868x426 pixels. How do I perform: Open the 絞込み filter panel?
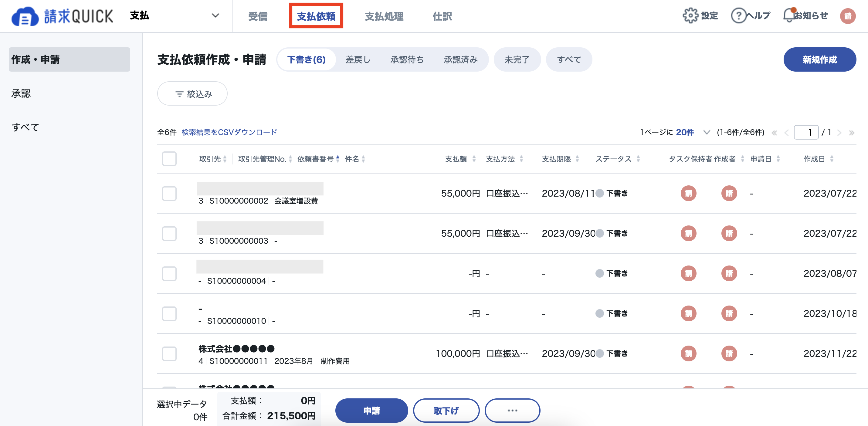[192, 94]
